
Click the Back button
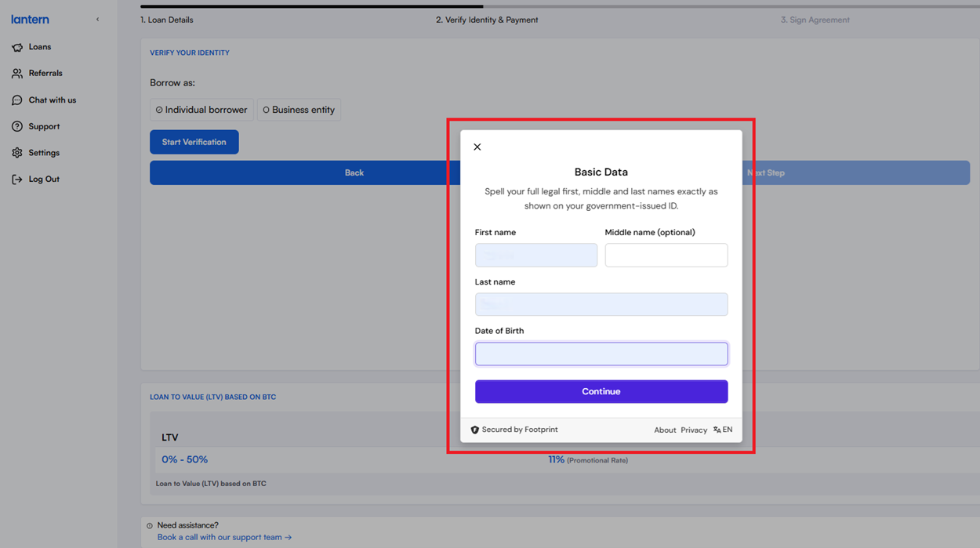click(354, 172)
